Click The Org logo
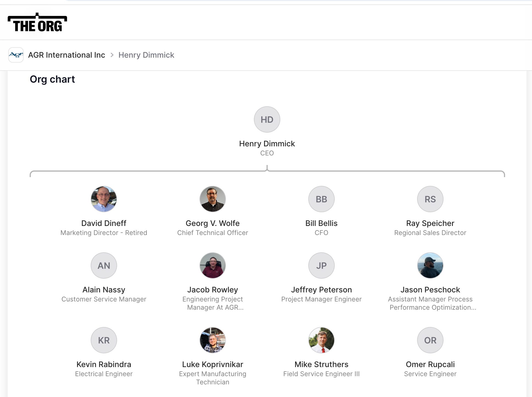This screenshot has width=532, height=397. [37, 23]
